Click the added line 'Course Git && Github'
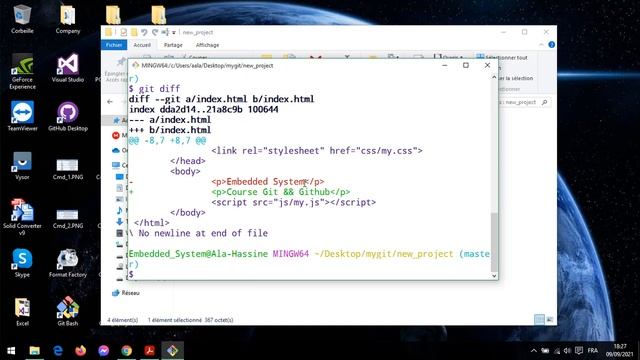Screen dimensions: 640x360 [281, 192]
